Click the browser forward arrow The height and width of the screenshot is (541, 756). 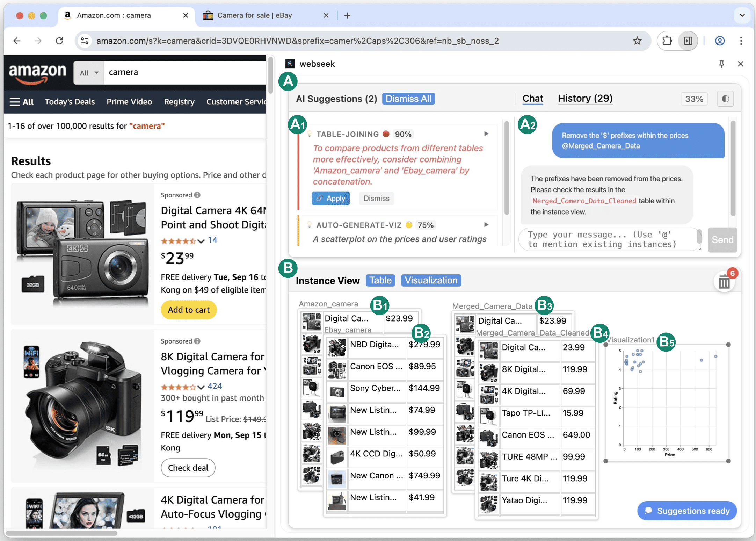(38, 41)
